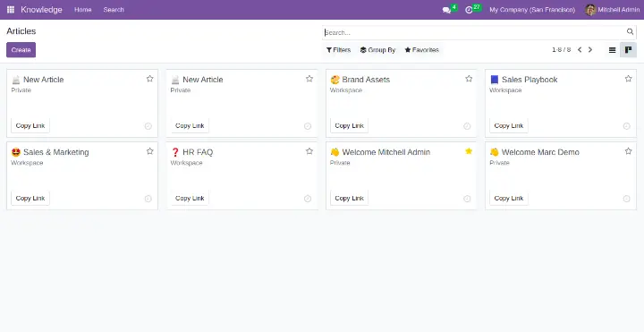Click the Brand Assets palette emoji
644x332 pixels.
point(335,80)
